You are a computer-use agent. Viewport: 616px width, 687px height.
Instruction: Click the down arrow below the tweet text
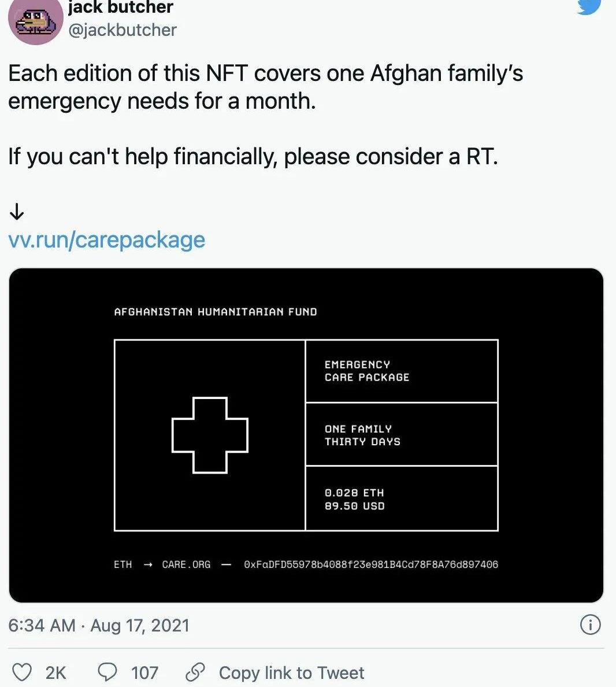[x=17, y=212]
